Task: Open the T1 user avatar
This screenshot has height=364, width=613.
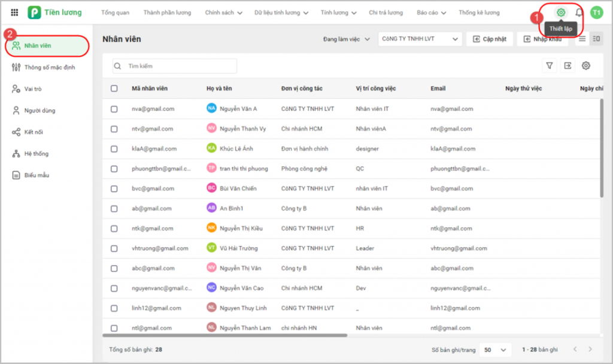Action: tap(596, 13)
